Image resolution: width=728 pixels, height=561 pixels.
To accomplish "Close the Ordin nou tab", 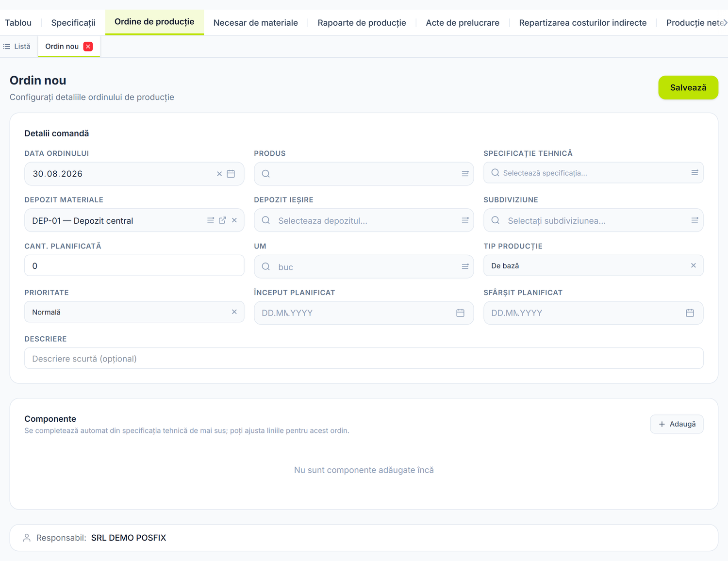I will click(88, 47).
